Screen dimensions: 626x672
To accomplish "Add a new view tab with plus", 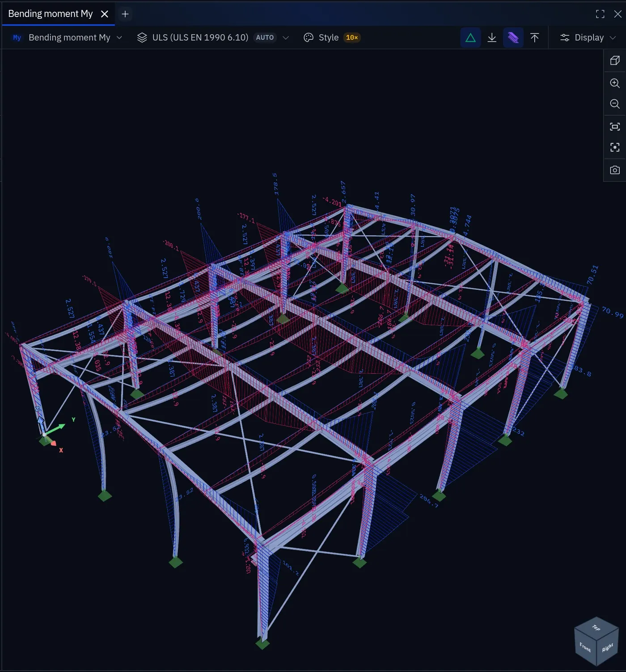I will point(125,14).
